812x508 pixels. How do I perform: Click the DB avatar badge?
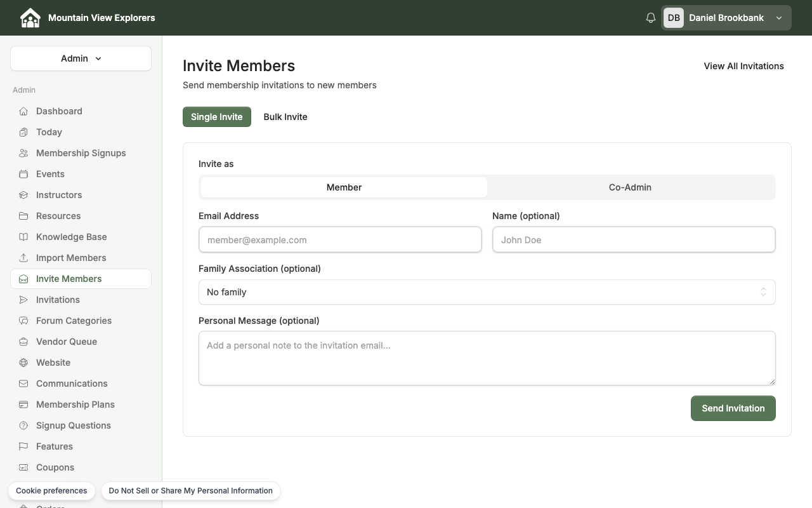pyautogui.click(x=674, y=18)
